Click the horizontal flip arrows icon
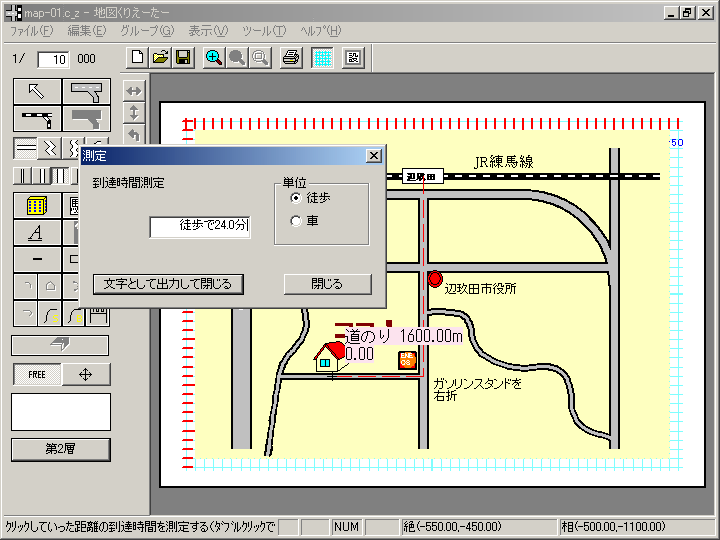Screen dimensions: 720x540 134,91
